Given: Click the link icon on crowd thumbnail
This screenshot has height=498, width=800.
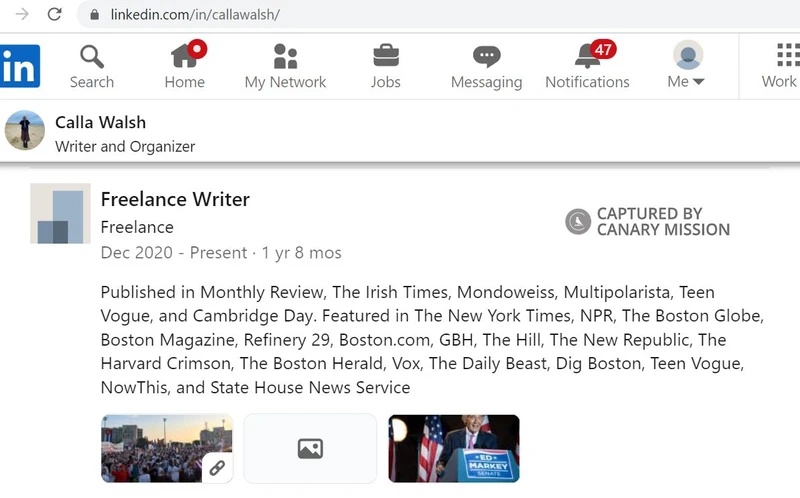Looking at the screenshot, I should [x=217, y=467].
